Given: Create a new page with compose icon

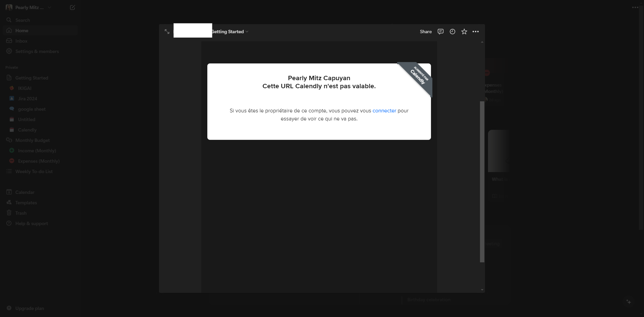Looking at the screenshot, I should 72,7.
